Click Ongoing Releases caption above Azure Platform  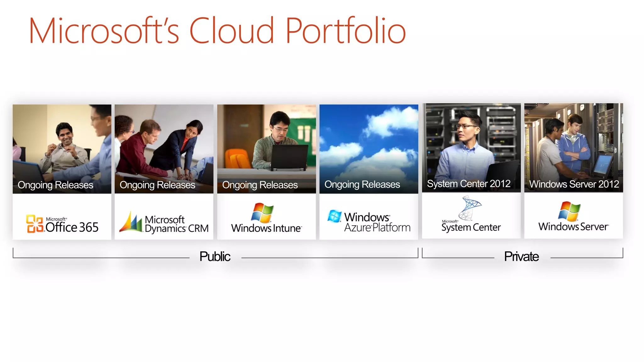[362, 184]
